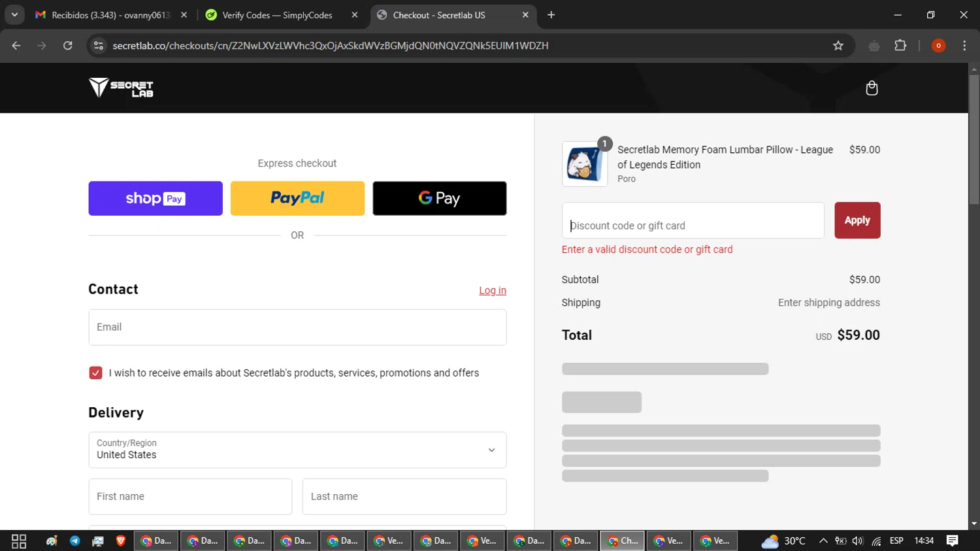Open the Chrome profile avatar
Screen dimensions: 980x551
pyautogui.click(x=938, y=46)
